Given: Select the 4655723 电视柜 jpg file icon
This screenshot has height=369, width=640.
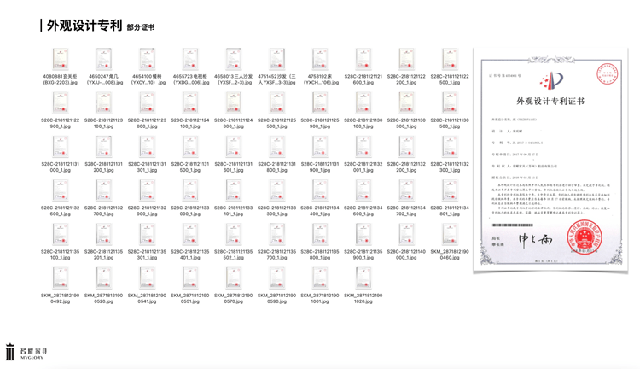Looking at the screenshot, I should [190, 59].
